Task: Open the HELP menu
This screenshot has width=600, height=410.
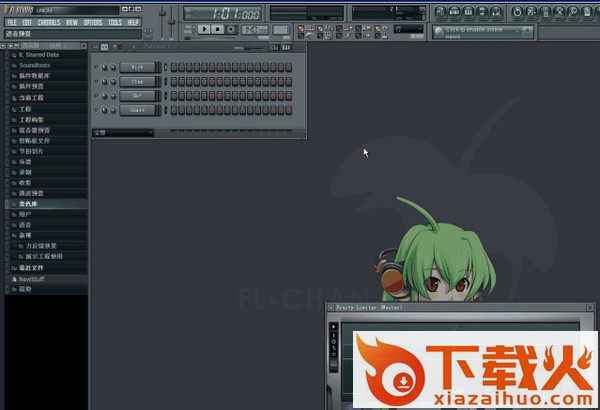Action: click(133, 23)
